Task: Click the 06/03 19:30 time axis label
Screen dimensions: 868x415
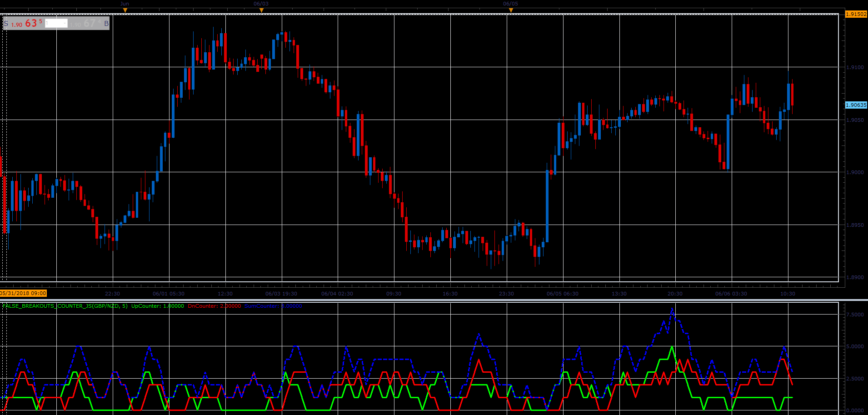Action: tap(281, 294)
